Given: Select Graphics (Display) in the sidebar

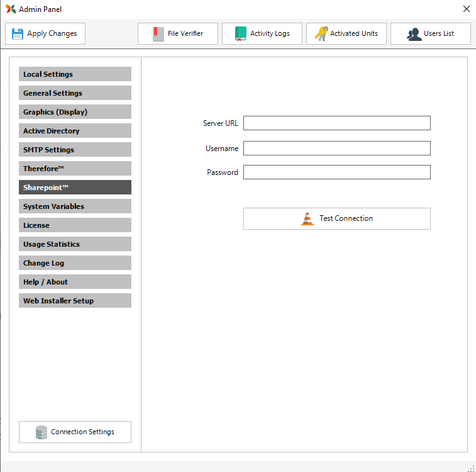Looking at the screenshot, I should click(x=75, y=112).
